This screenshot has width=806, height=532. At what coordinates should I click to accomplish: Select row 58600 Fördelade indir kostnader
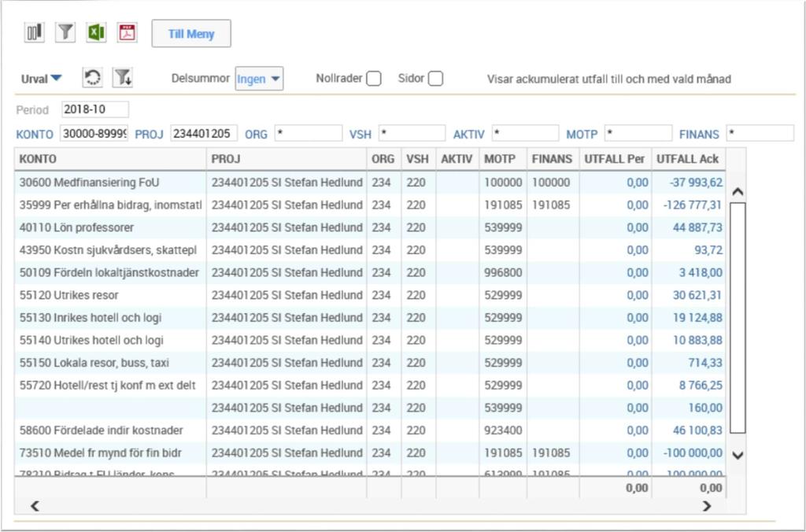tap(370, 430)
